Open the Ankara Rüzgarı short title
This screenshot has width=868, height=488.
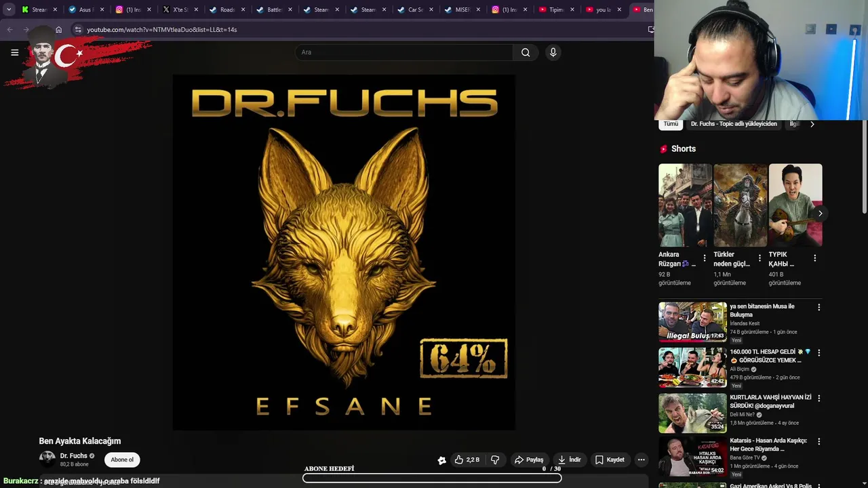pyautogui.click(x=677, y=259)
